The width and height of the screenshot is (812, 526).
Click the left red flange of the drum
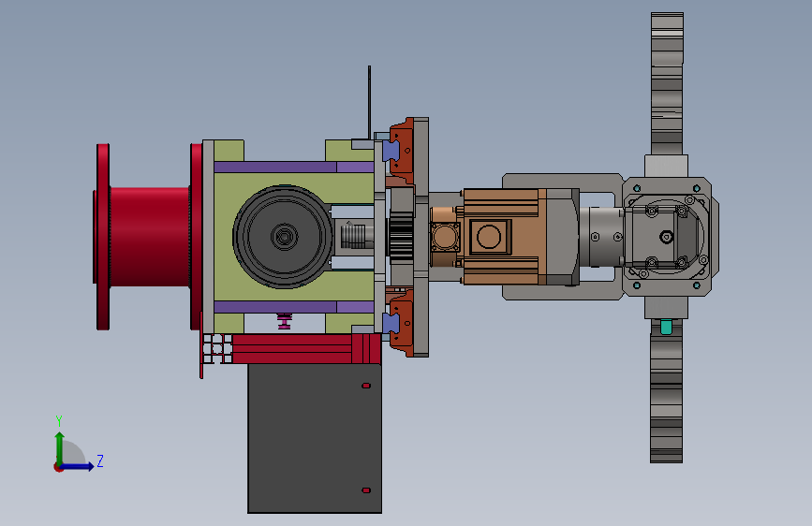103,237
